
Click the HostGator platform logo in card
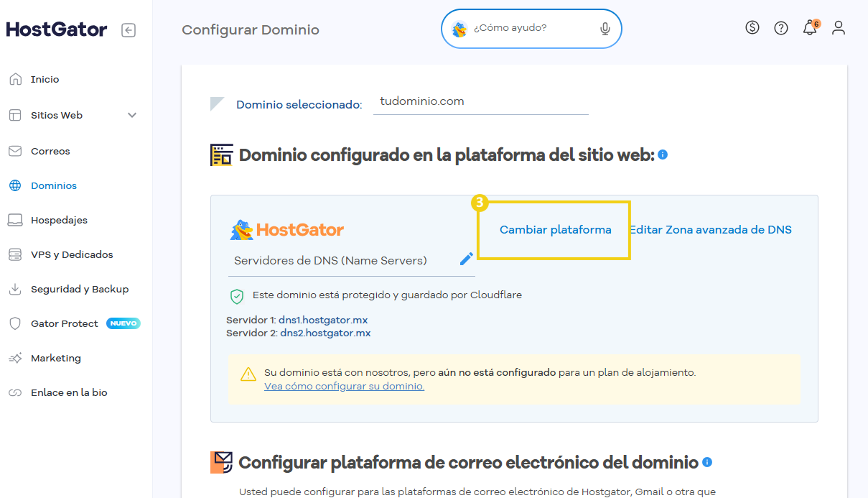pos(287,230)
